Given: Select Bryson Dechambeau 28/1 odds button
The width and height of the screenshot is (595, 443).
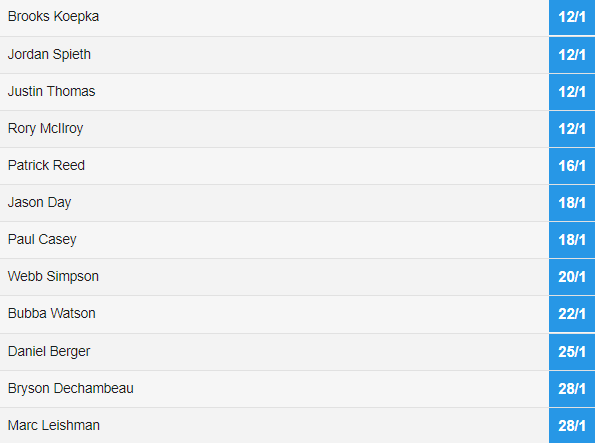Looking at the screenshot, I should tap(572, 389).
